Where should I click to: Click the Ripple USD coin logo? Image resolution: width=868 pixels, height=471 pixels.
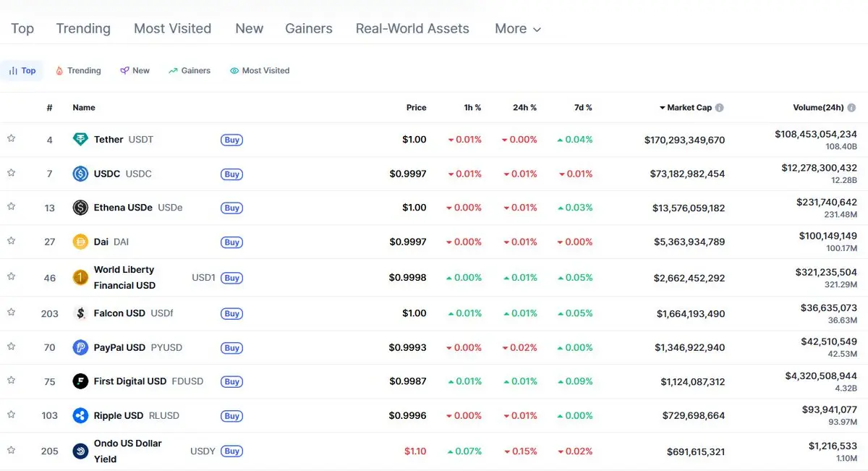(x=80, y=415)
